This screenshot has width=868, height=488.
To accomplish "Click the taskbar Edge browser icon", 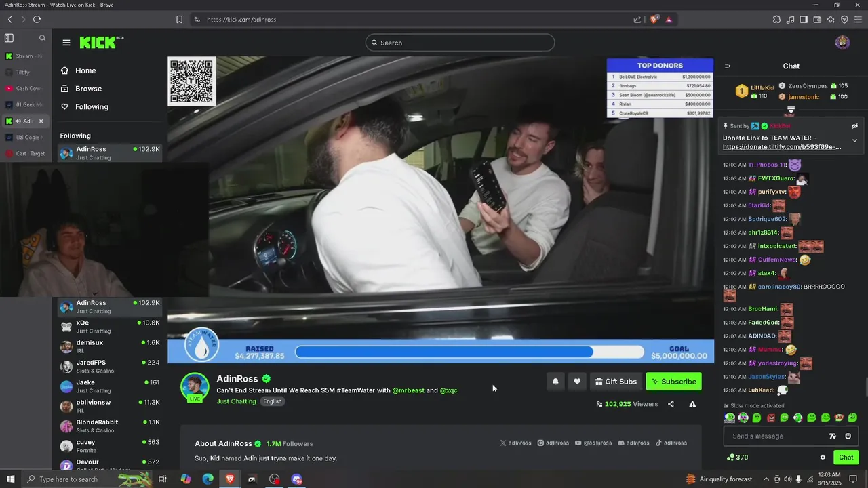I will coord(208,479).
